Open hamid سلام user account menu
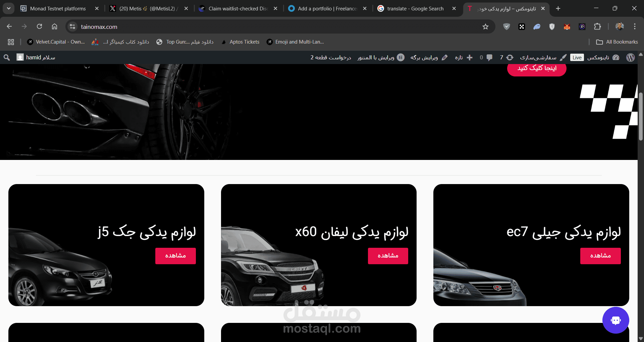 (36, 57)
